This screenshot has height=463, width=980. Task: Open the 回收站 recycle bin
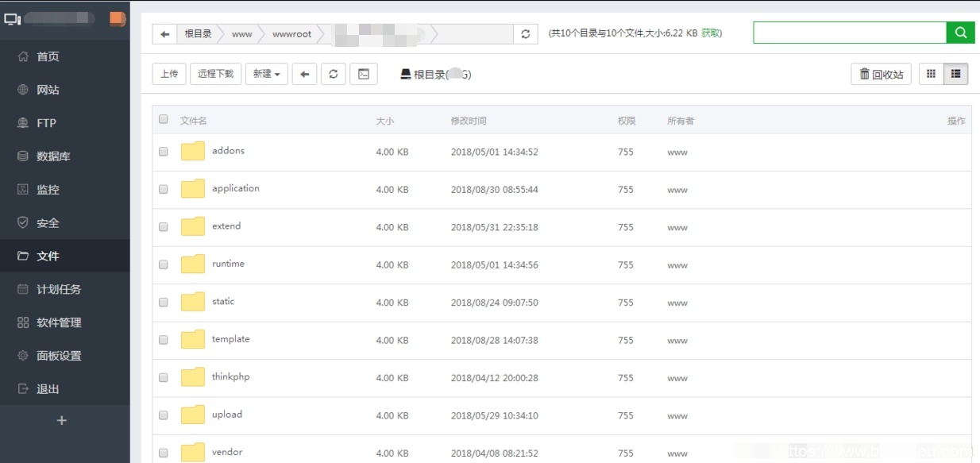click(x=881, y=74)
